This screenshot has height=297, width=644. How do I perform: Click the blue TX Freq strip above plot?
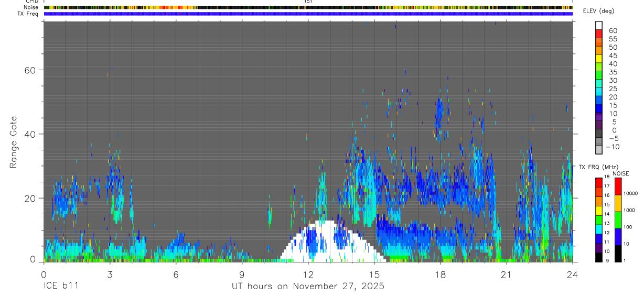pos(308,14)
